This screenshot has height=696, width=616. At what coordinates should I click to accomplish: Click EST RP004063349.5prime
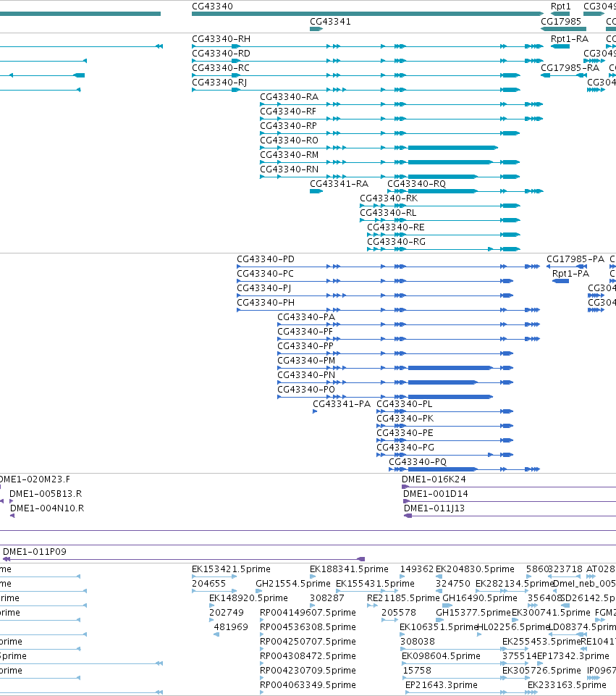(x=308, y=685)
